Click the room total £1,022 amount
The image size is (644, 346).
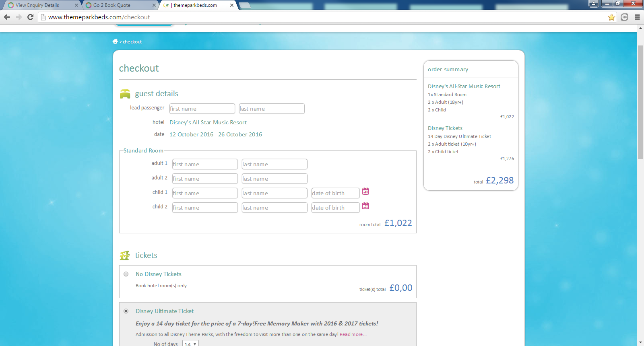pyautogui.click(x=398, y=223)
